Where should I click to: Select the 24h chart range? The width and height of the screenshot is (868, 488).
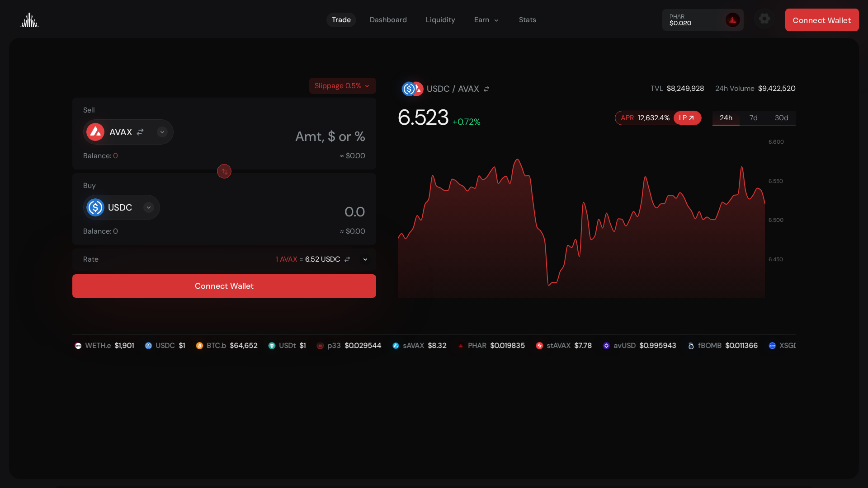726,118
